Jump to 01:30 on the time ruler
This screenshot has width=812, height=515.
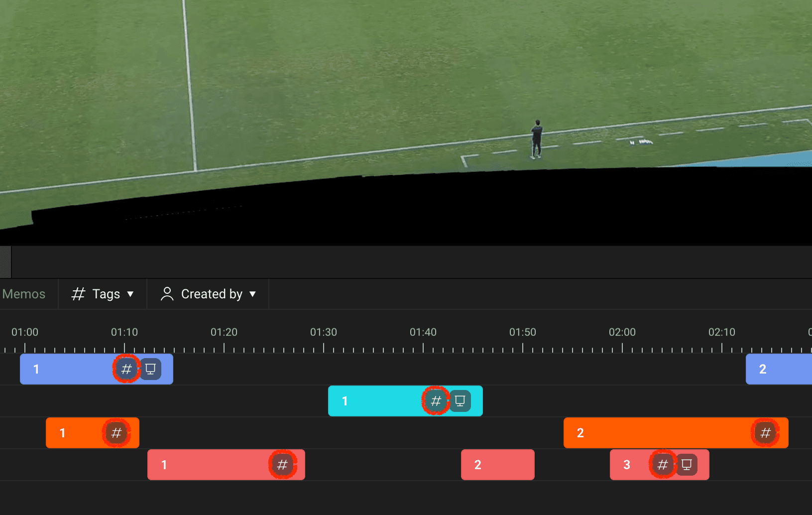324,332
